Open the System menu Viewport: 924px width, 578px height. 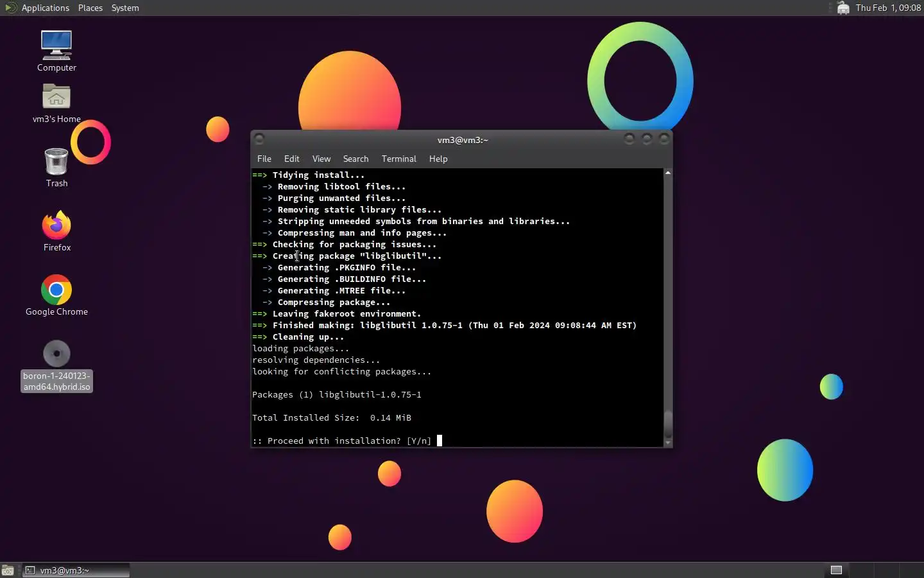125,8
